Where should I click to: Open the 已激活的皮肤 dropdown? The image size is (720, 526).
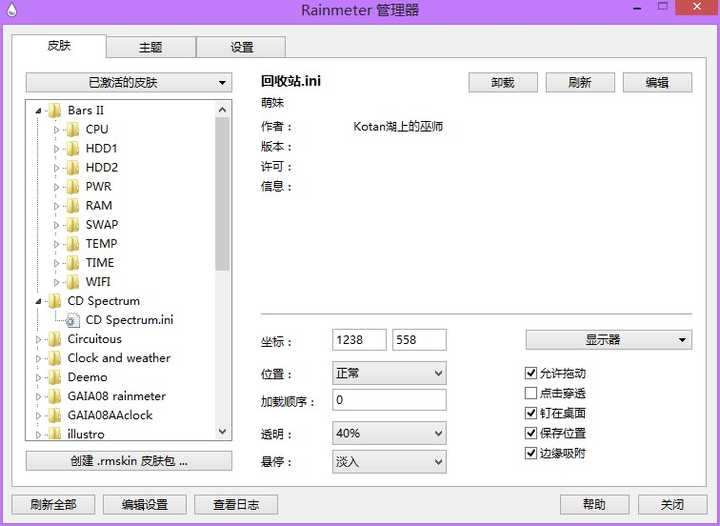tap(129, 83)
